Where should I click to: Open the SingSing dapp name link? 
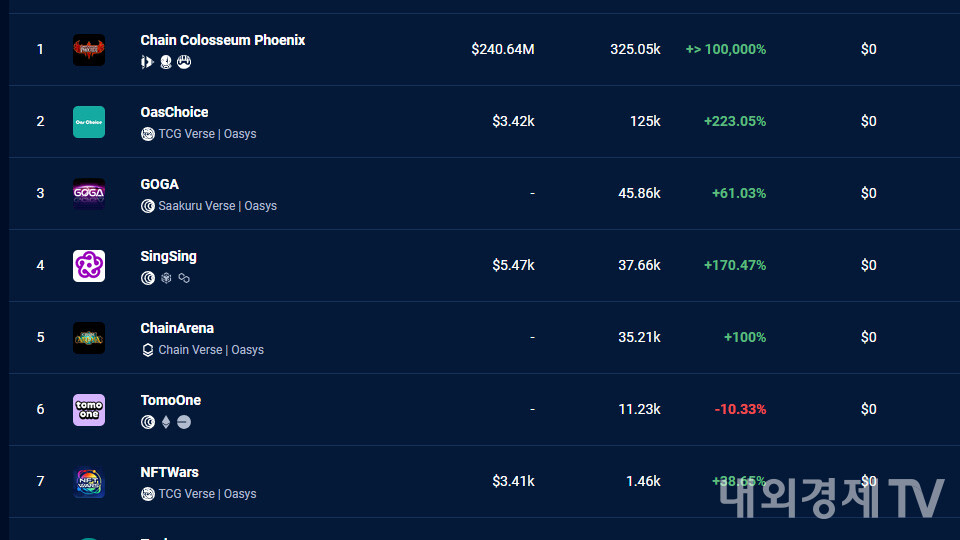pos(168,256)
